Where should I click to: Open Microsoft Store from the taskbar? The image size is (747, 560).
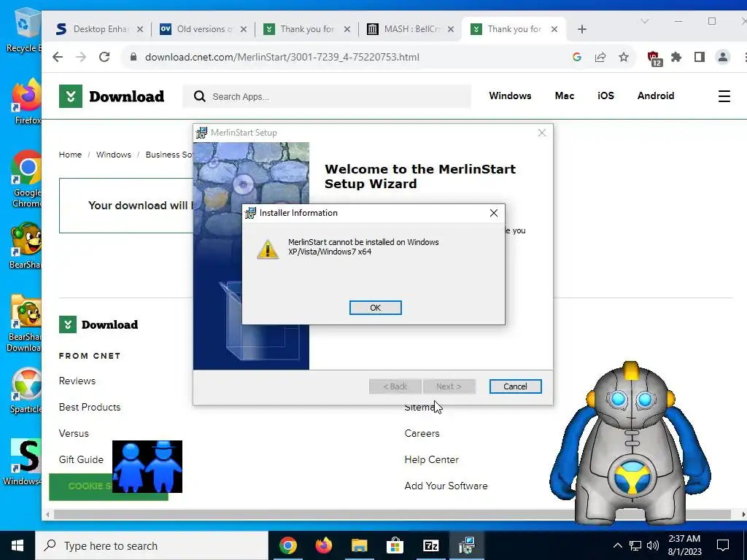click(395, 545)
